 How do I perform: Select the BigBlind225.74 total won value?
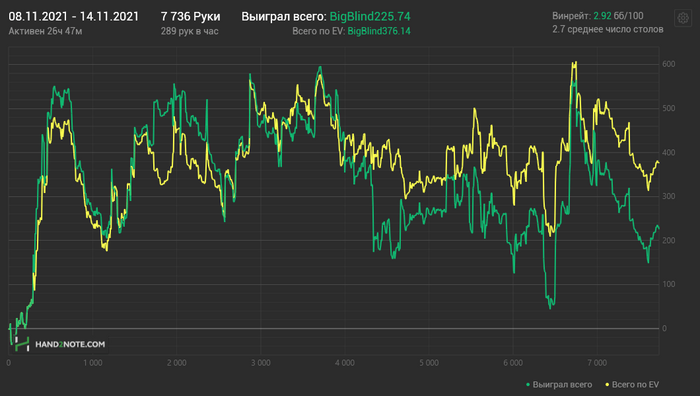click(370, 17)
